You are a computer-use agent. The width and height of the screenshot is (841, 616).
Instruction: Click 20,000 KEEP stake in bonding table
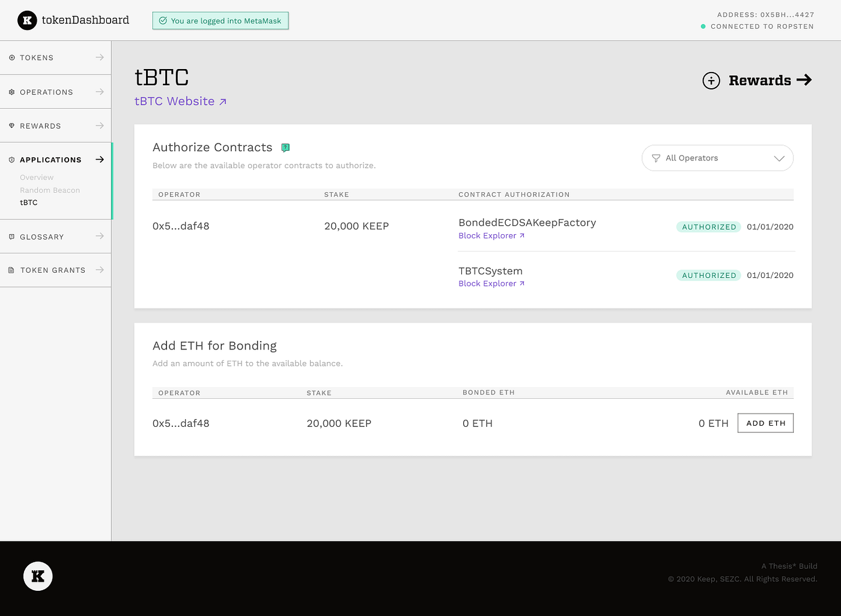pos(339,423)
